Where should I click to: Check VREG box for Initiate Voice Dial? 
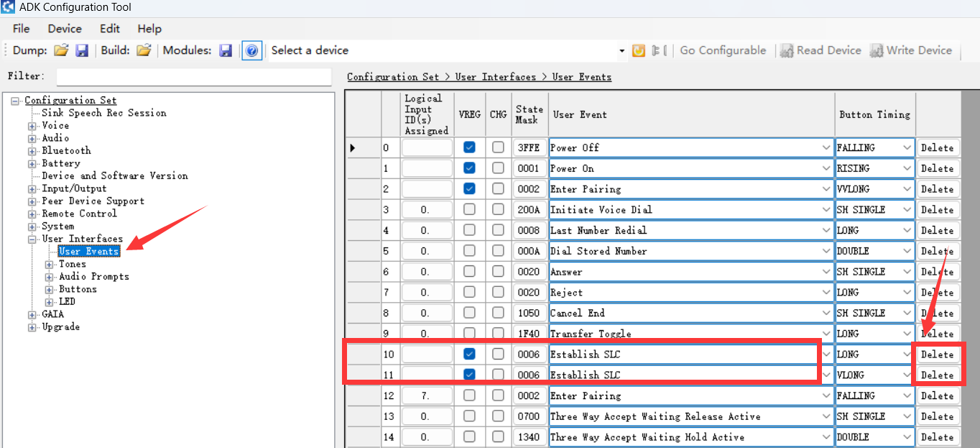pyautogui.click(x=469, y=210)
